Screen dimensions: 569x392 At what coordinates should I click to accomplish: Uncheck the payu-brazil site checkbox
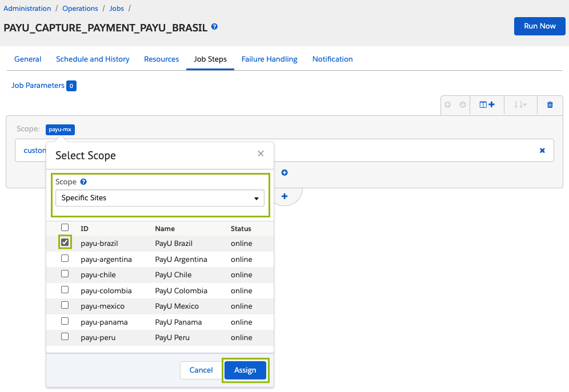coord(65,242)
